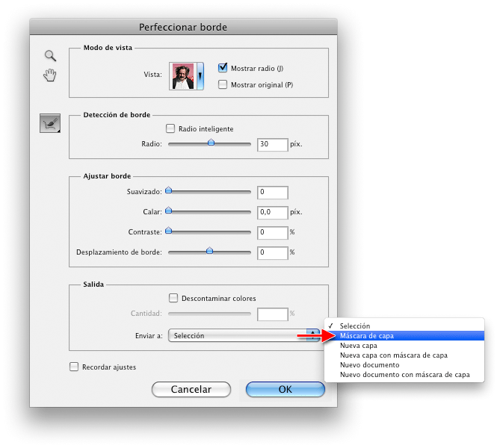Confirm with the OK button
Image resolution: width=497 pixels, height=448 pixels.
(285, 389)
